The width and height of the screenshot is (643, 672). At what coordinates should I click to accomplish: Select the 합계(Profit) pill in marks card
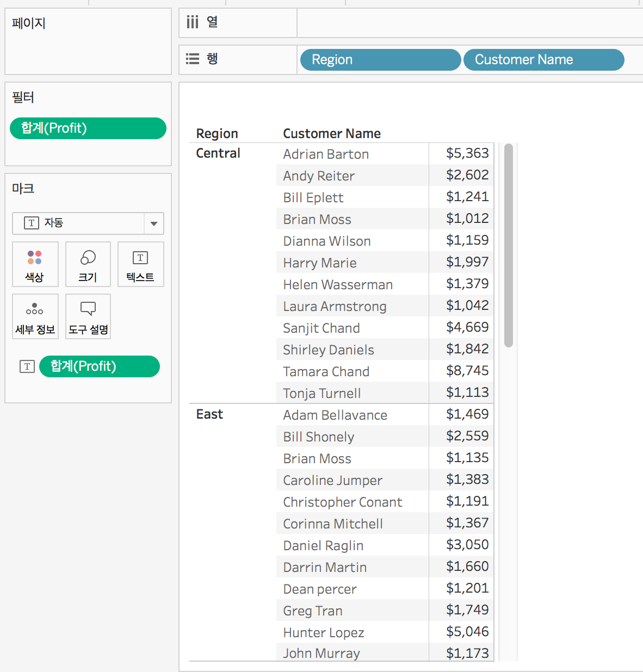tap(100, 366)
